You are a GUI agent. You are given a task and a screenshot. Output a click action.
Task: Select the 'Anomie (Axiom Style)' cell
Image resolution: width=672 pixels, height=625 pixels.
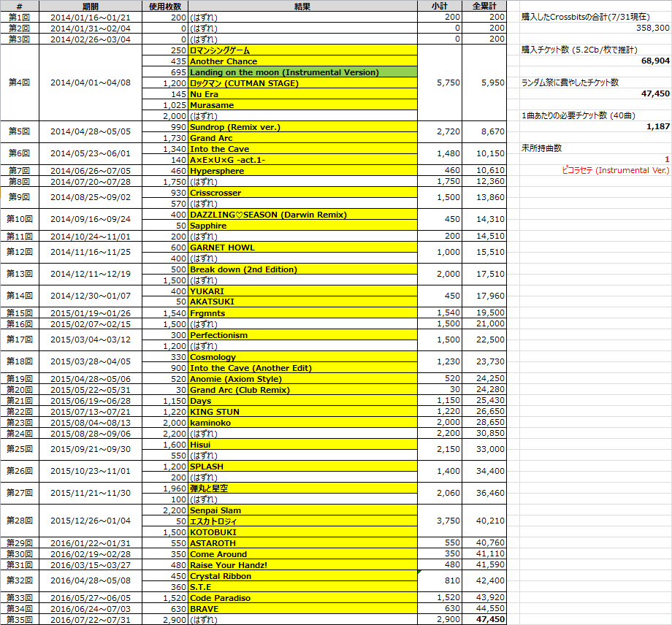302,379
